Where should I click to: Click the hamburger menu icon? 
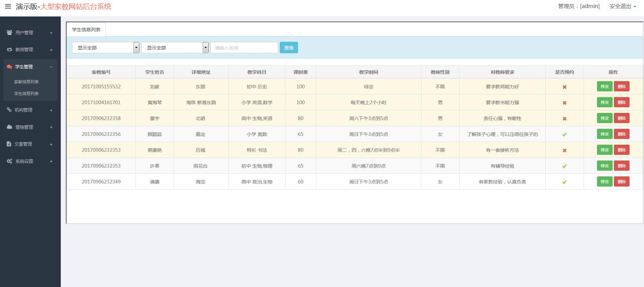(8, 6)
